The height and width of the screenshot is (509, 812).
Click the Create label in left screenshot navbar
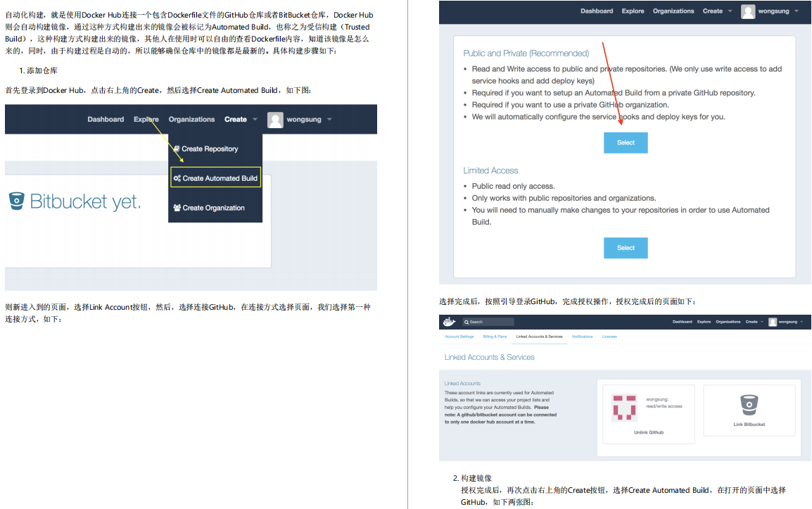coord(236,119)
